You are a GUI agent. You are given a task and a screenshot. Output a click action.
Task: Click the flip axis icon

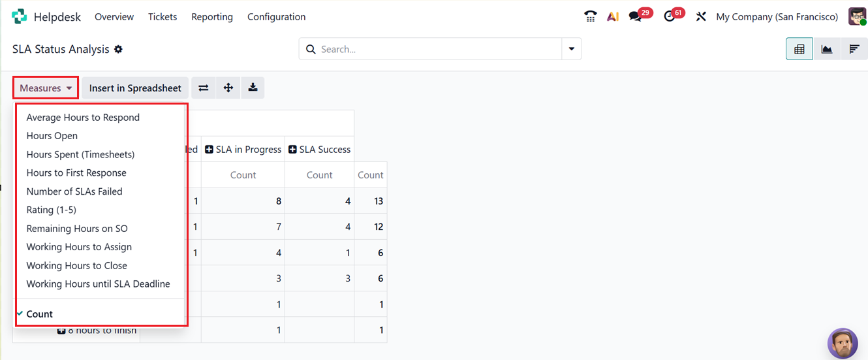204,88
